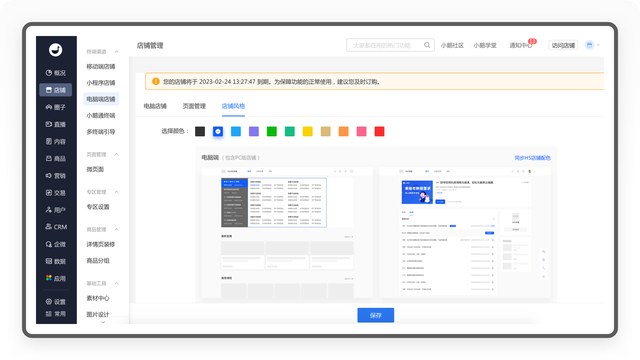The width and height of the screenshot is (640, 360).
Task: Collapse the 终端渠道 section chevron
Action: pos(116,52)
